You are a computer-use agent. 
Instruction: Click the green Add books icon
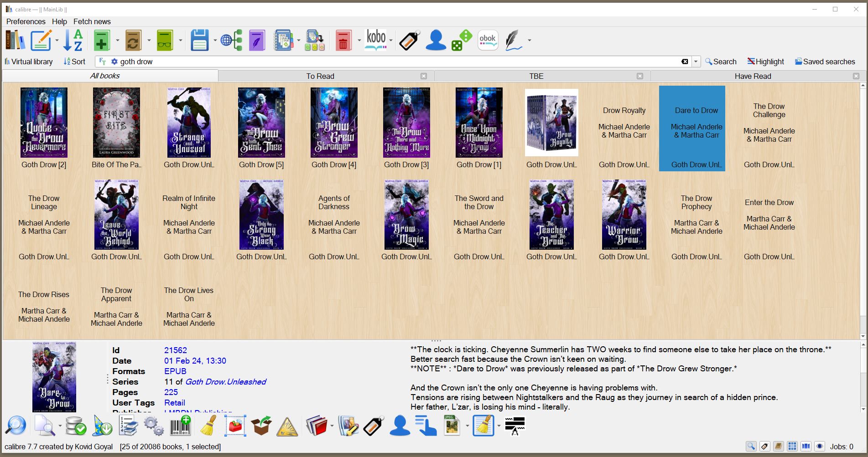[102, 40]
